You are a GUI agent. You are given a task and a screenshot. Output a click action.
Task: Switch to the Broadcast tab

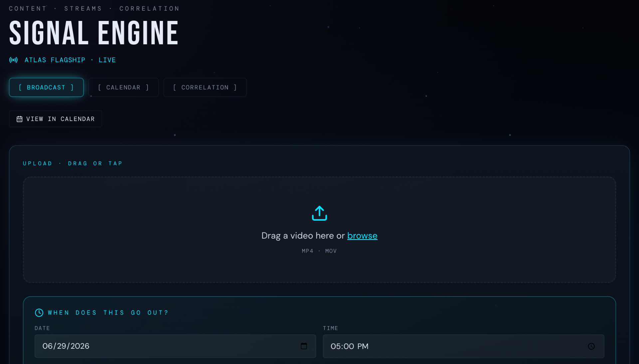[x=46, y=87]
